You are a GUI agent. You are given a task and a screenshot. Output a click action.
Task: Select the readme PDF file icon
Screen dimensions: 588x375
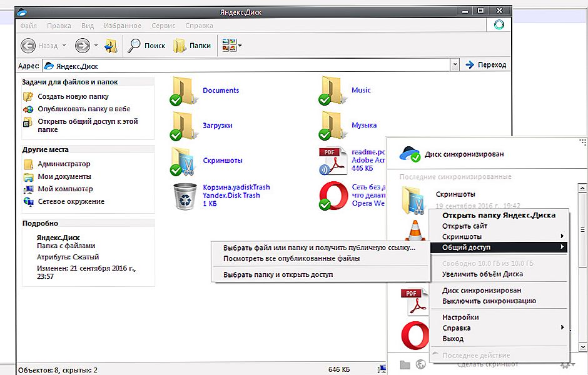[x=333, y=161]
